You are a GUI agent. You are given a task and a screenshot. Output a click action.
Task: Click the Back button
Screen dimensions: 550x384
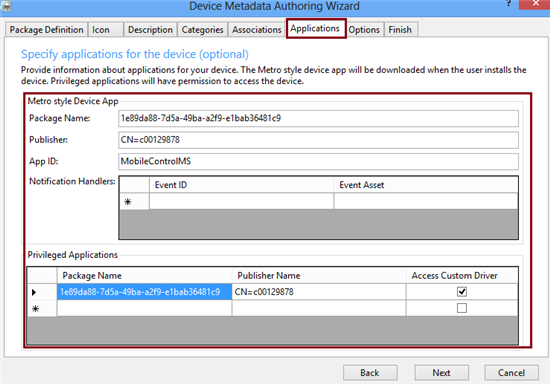(370, 372)
